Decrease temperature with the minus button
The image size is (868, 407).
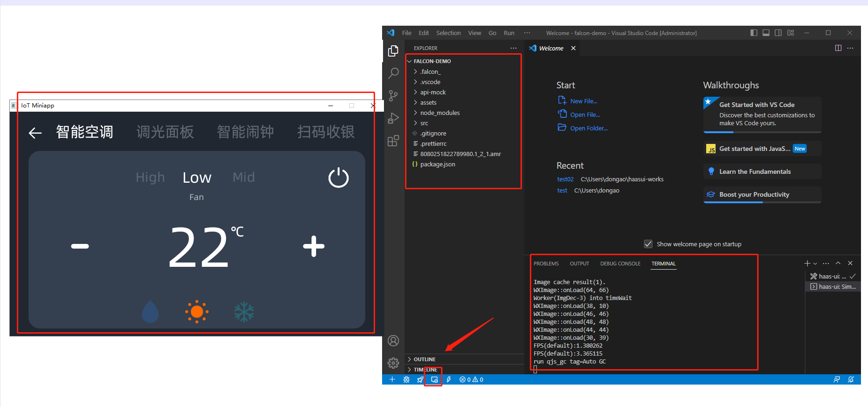click(x=80, y=246)
